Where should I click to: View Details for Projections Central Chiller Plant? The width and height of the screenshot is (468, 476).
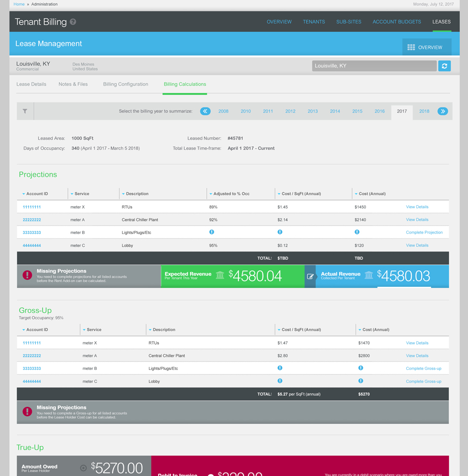pos(417,220)
